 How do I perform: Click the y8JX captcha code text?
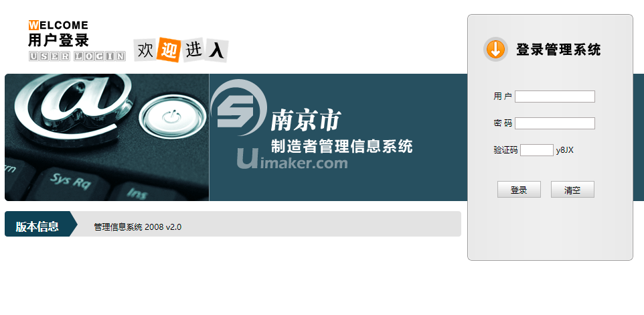(x=565, y=151)
